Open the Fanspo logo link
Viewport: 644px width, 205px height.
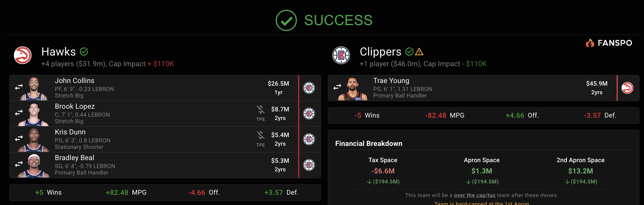[609, 43]
